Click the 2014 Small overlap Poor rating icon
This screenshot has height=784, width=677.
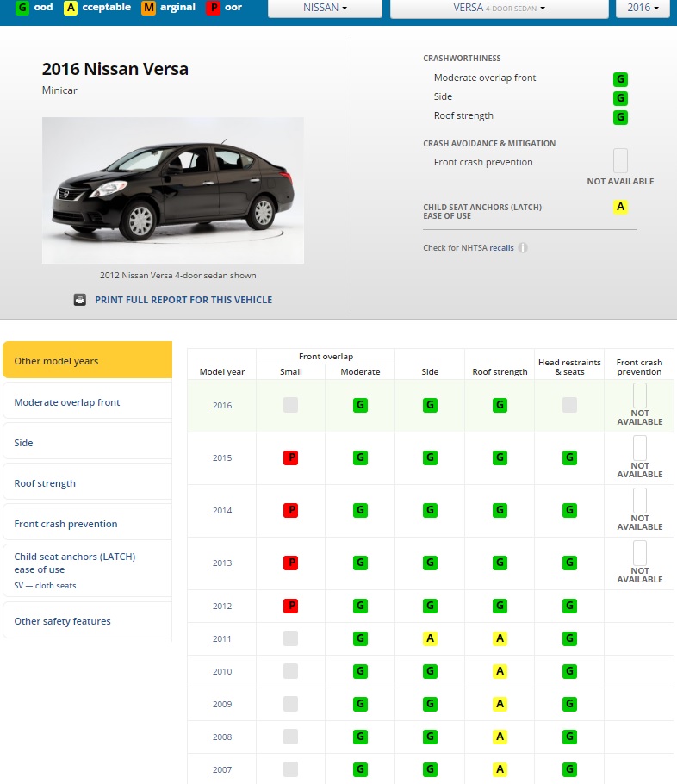click(x=290, y=510)
